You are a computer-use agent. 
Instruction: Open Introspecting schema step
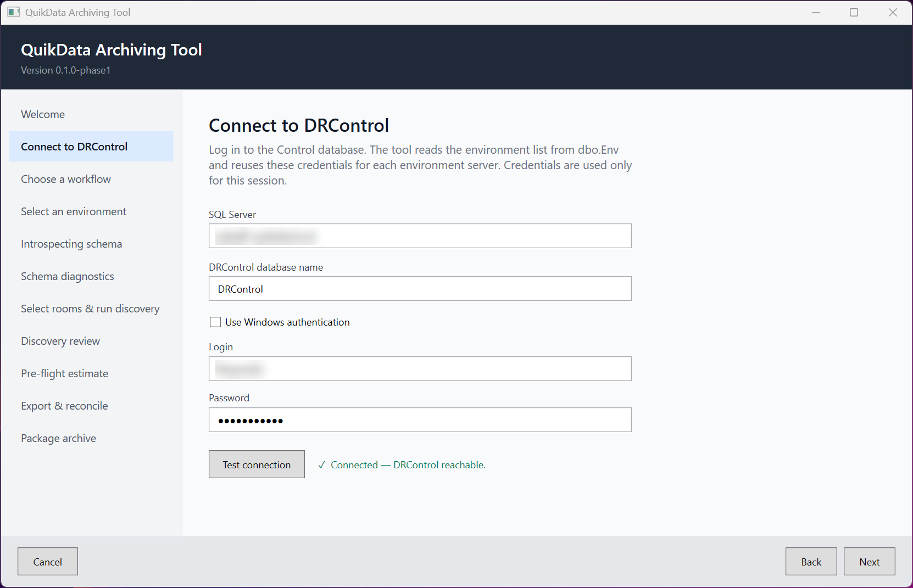click(91, 244)
